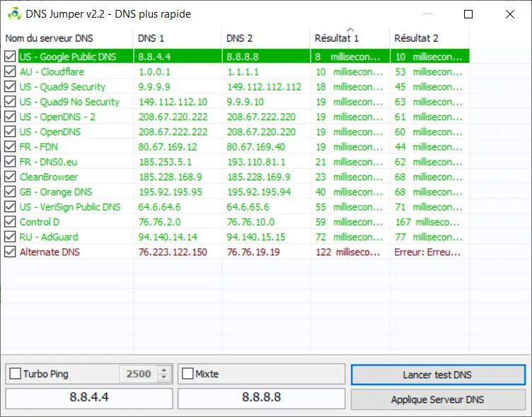Toggle the US - Quad9 Security checkbox
Screen dimensions: 532x417
(10, 86)
